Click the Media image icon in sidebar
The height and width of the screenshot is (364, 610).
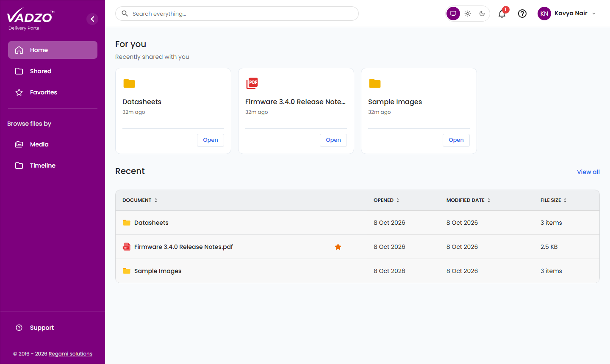point(19,144)
